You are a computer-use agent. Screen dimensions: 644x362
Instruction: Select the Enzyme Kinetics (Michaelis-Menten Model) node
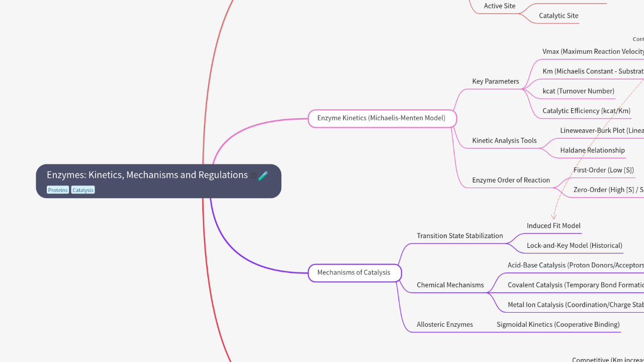click(x=381, y=118)
